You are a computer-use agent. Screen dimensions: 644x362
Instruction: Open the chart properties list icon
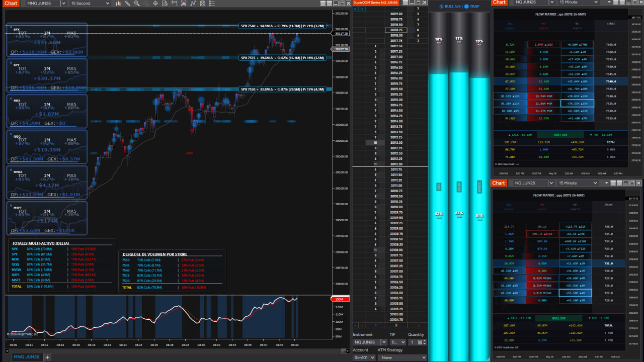pyautogui.click(x=212, y=4)
